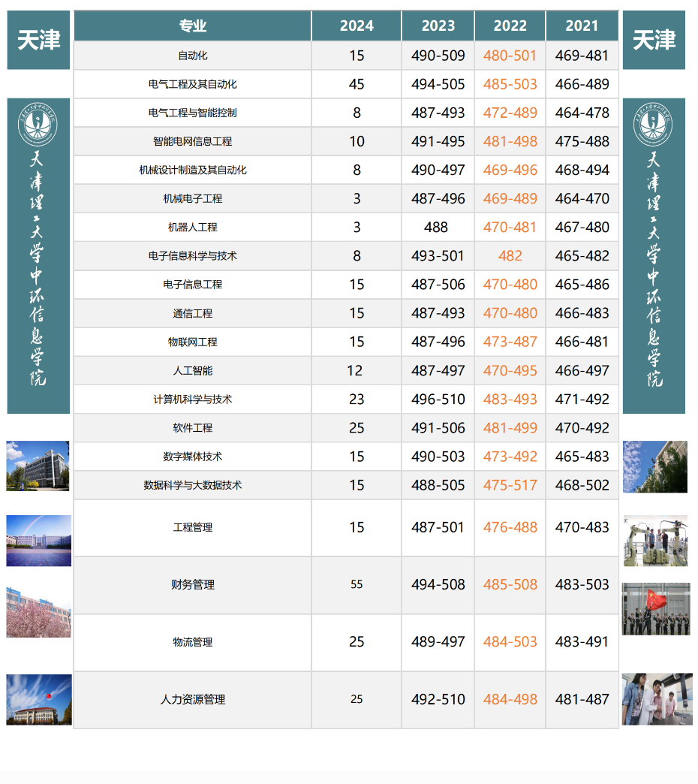Screen dimensions: 698x784
Task: Open the gray teaching building photo
Action: tap(38, 466)
